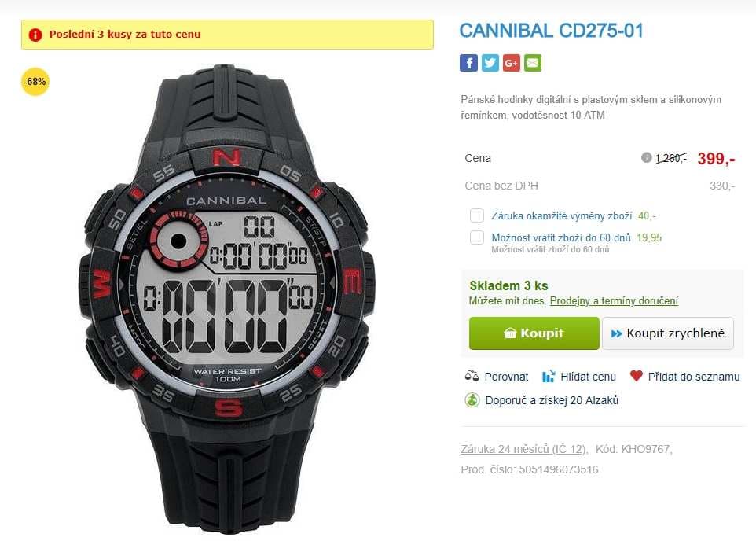Click the -68% discount badge
This screenshot has width=756, height=541.
[35, 82]
